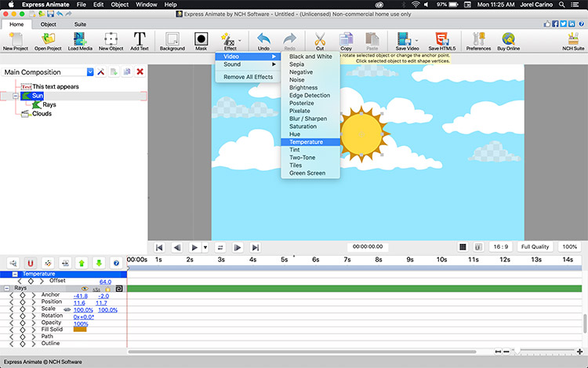Toggle the loop playback button

220,248
